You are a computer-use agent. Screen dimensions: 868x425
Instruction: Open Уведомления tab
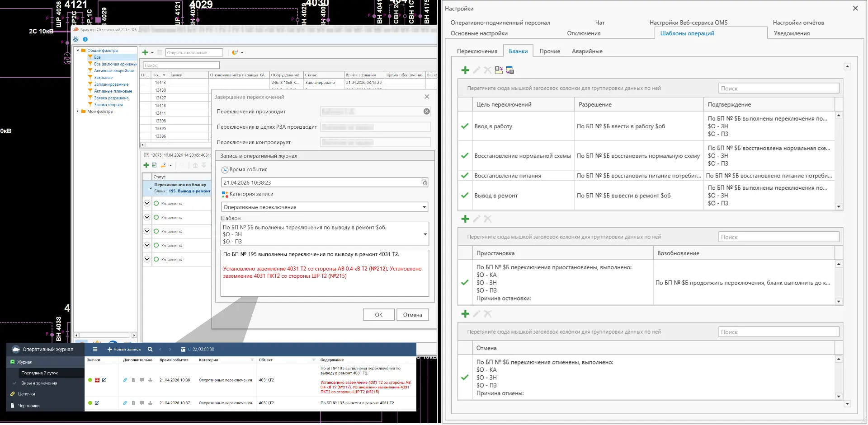click(792, 33)
